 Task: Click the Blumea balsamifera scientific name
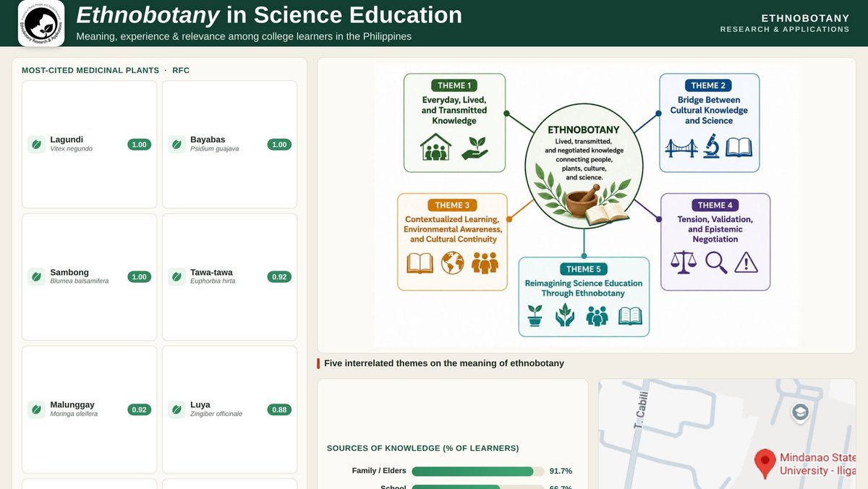coord(80,281)
